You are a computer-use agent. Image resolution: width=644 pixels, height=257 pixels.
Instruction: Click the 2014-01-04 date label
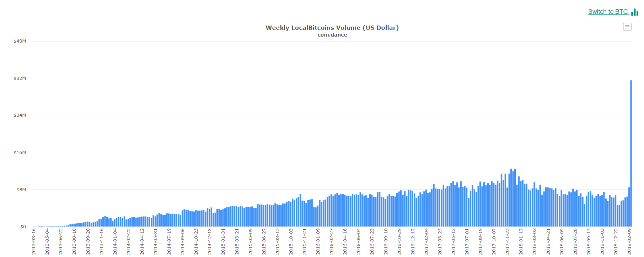(115, 241)
